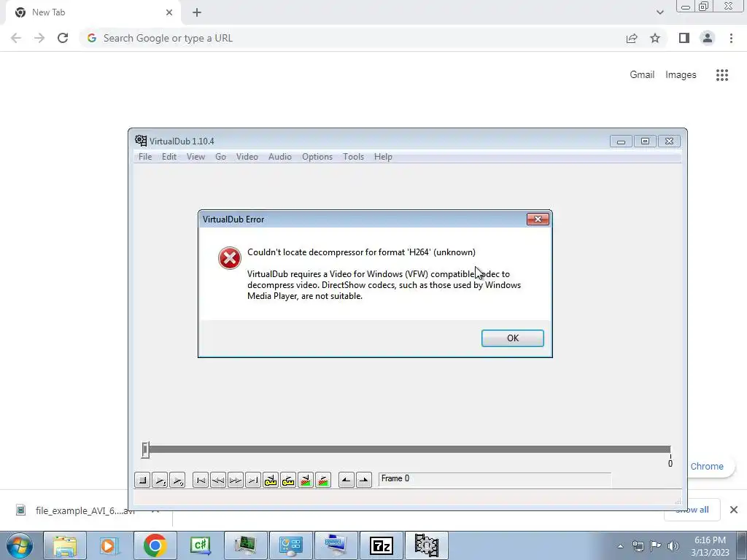The width and height of the screenshot is (747, 560).
Task: Close the Chrome downloads bar
Action: click(734, 510)
